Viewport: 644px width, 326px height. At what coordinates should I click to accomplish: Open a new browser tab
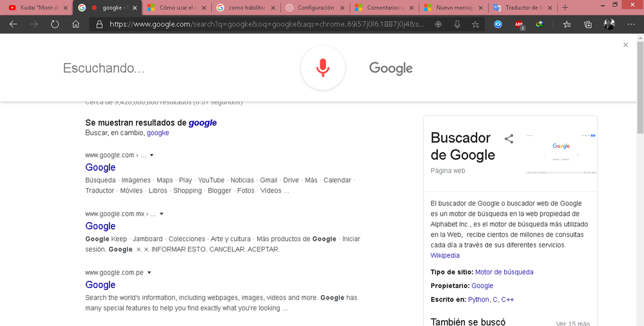pyautogui.click(x=565, y=7)
